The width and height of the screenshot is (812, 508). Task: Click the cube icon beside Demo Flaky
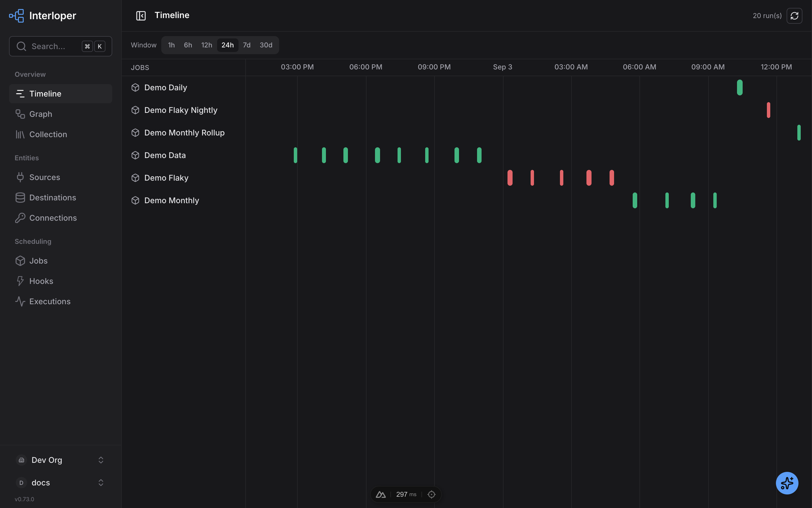click(x=135, y=178)
